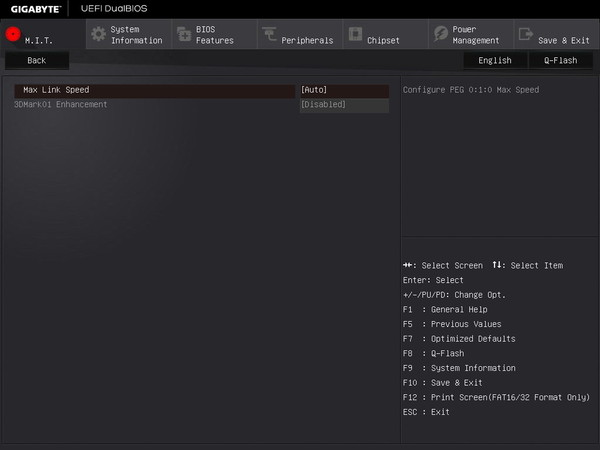
Task: Click the System Information gear icon
Action: tap(99, 34)
